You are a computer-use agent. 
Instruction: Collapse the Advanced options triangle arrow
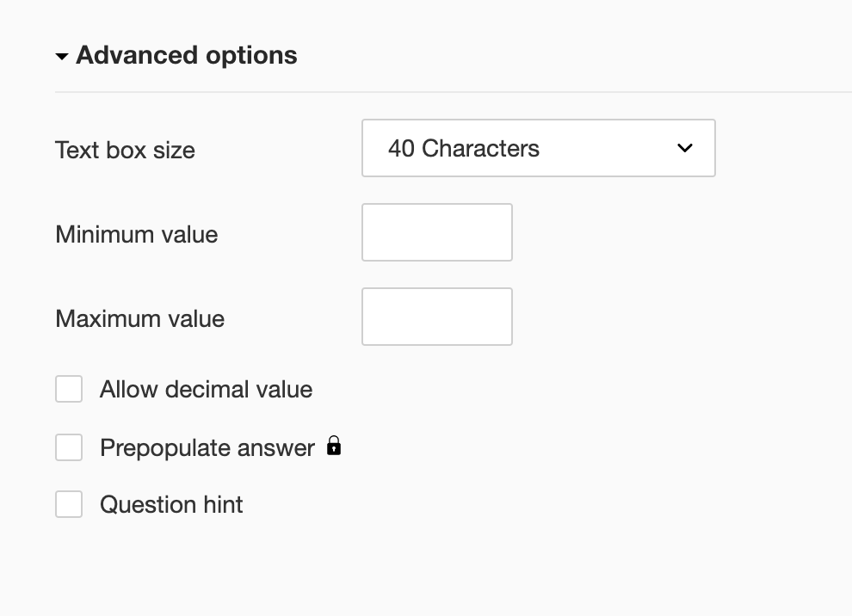[61, 57]
